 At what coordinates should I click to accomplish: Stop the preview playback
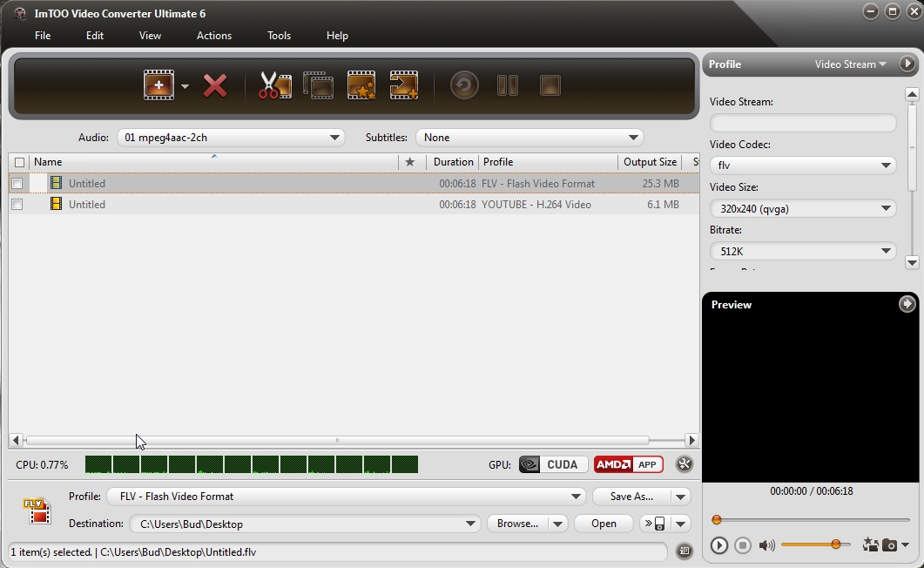[x=743, y=545]
